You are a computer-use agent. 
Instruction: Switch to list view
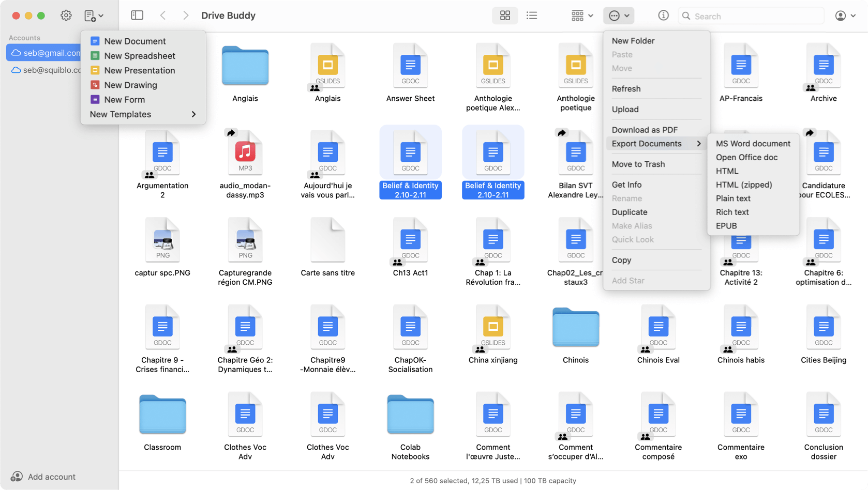532,16
